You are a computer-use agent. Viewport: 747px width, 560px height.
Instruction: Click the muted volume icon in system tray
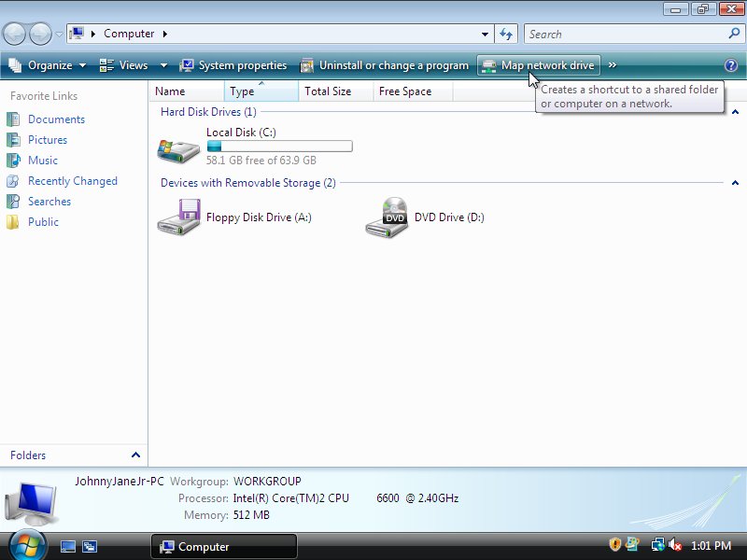point(675,546)
